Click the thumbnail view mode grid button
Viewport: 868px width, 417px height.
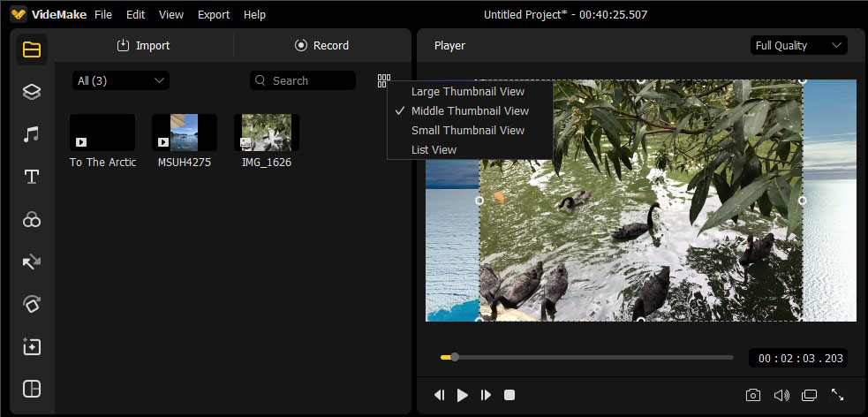pos(383,80)
